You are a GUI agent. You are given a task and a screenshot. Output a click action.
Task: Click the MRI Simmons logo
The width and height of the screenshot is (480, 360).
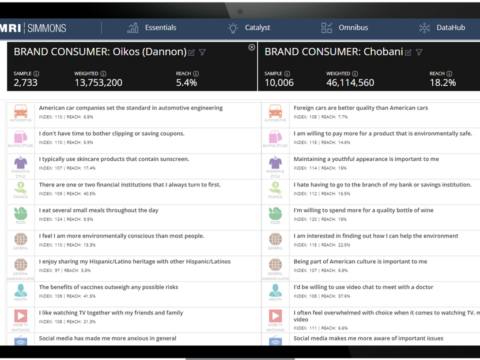(x=33, y=28)
